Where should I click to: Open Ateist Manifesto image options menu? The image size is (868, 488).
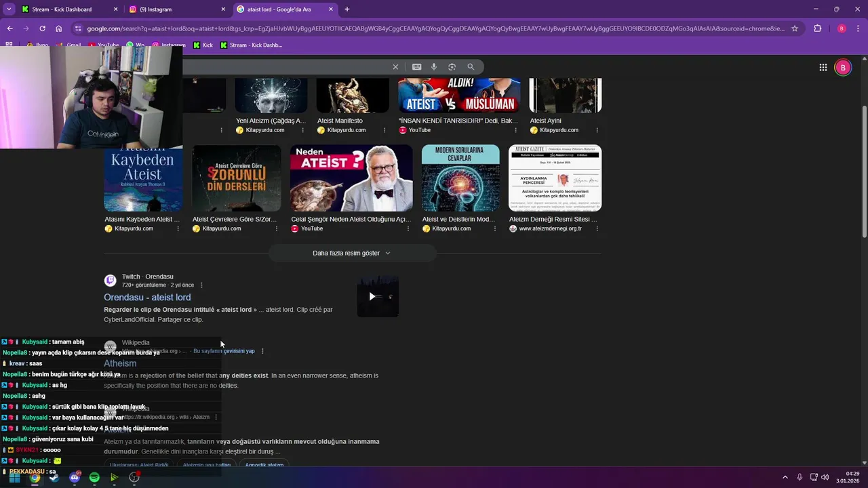384,130
